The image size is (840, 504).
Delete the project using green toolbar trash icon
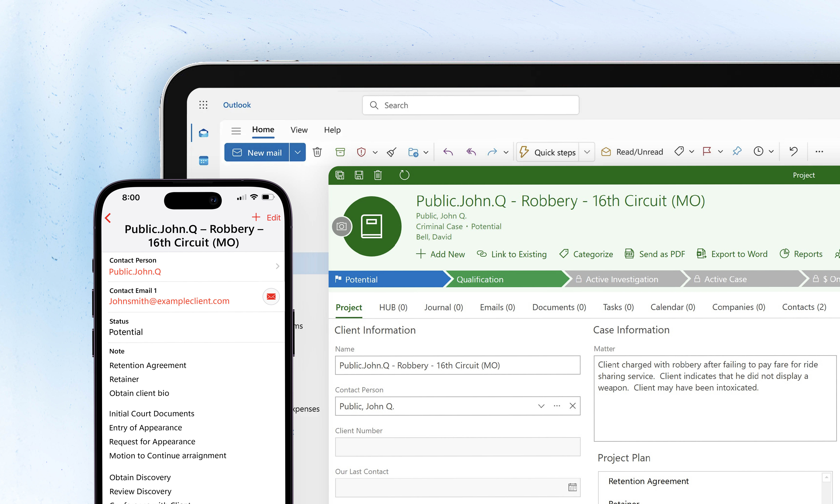click(x=378, y=175)
